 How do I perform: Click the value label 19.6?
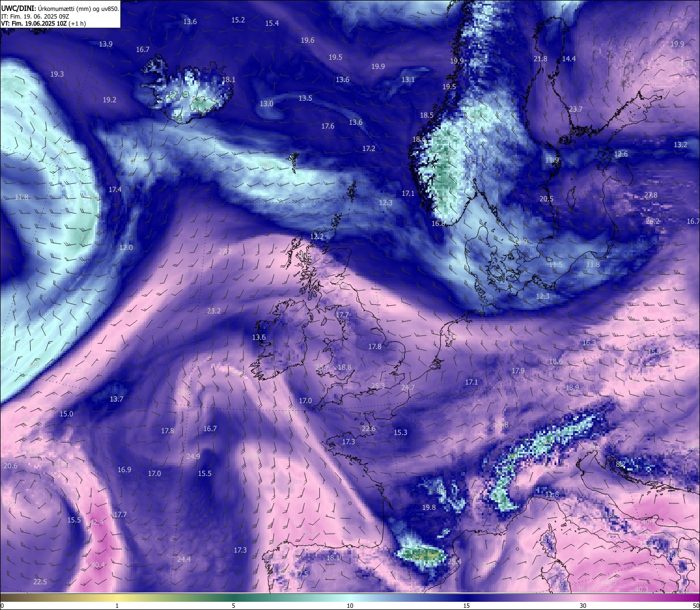click(307, 40)
